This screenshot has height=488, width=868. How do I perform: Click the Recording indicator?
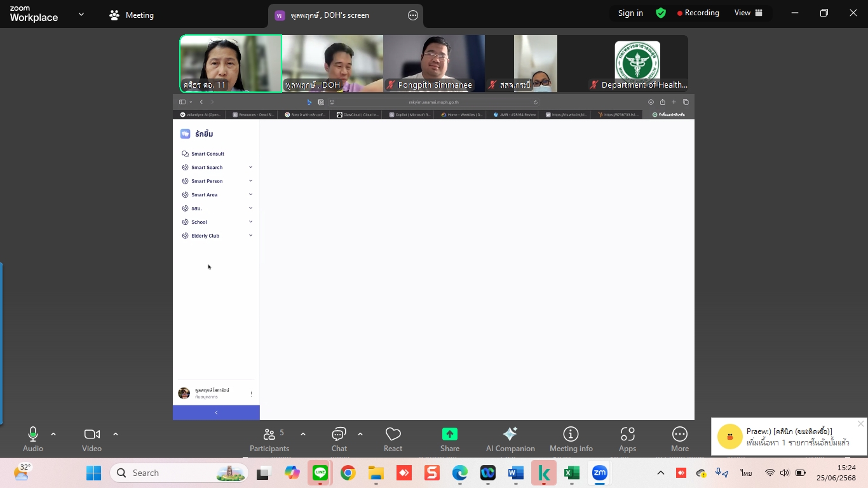(x=698, y=13)
